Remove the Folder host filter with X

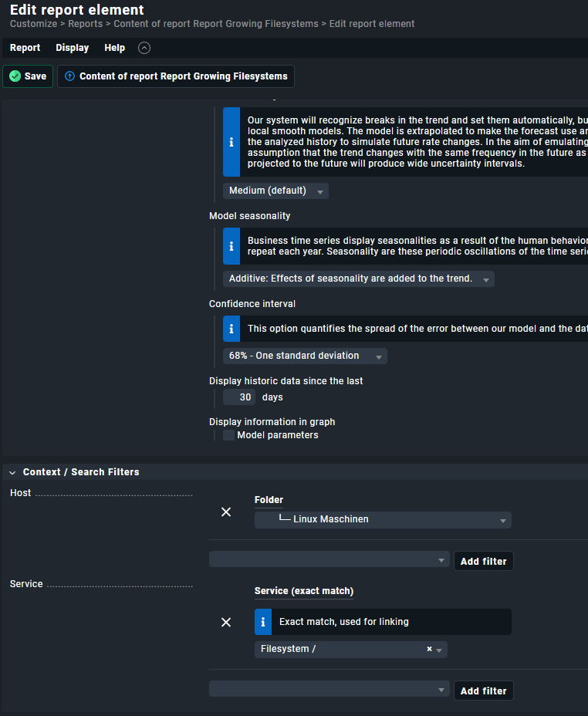tap(226, 512)
